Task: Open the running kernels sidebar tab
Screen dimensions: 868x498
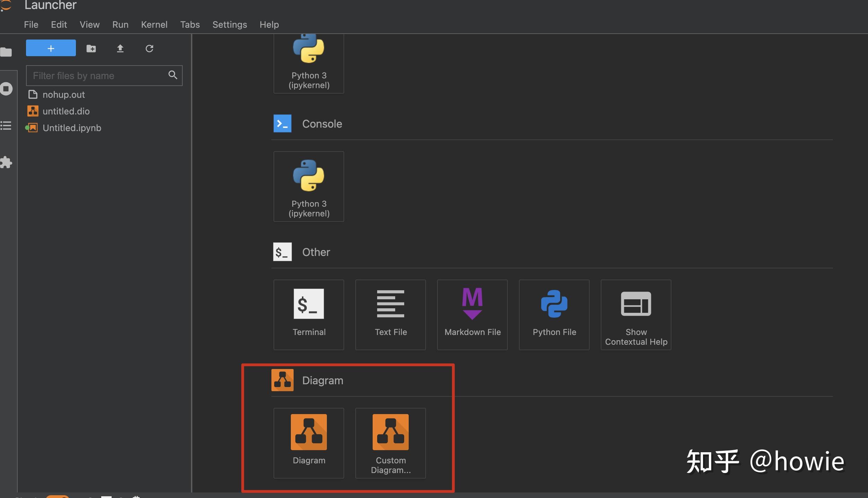Action: 6,89
